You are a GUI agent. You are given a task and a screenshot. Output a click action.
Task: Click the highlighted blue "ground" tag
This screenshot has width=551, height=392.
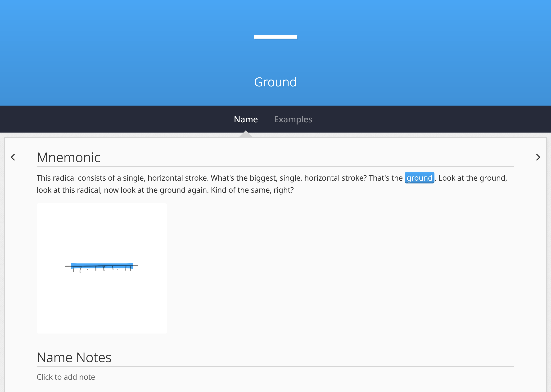click(419, 178)
